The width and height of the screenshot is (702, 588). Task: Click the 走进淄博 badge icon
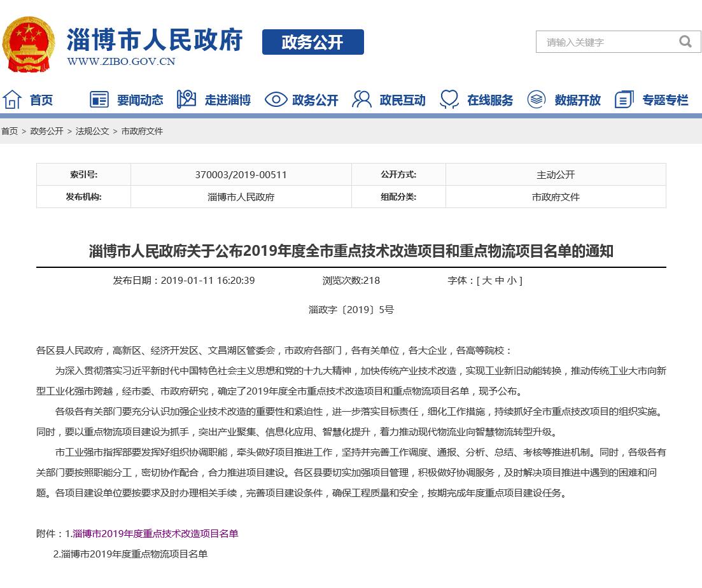point(186,99)
